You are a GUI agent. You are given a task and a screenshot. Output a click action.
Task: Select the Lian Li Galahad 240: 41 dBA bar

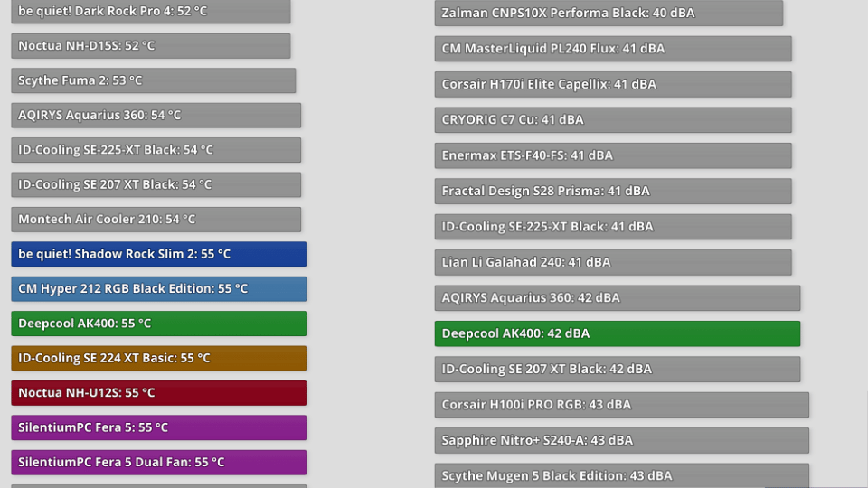point(613,262)
